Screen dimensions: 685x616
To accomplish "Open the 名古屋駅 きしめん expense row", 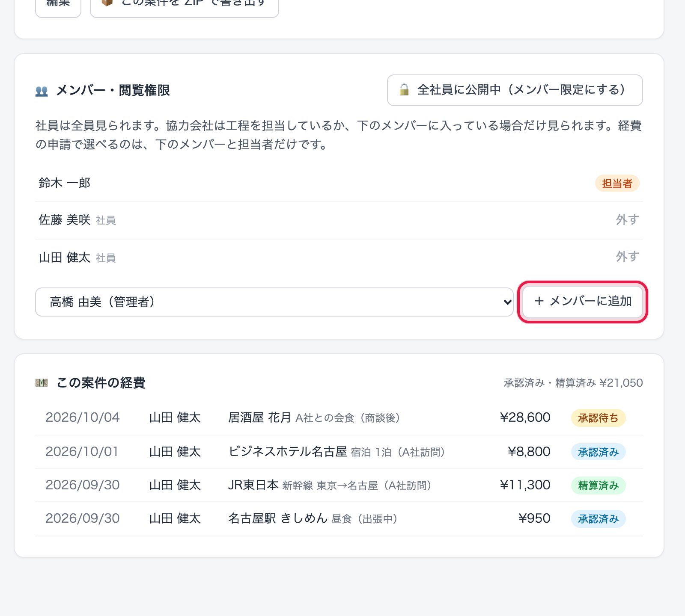I will [x=339, y=518].
